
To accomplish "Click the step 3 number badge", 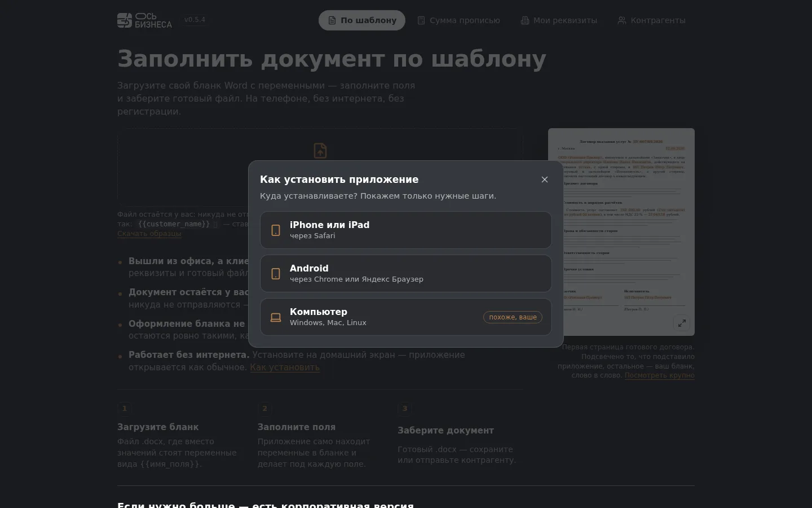I will (x=405, y=409).
